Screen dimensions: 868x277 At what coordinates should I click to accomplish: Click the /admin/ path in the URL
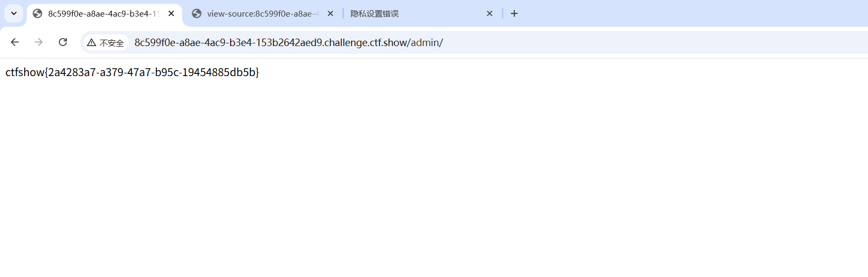coord(427,42)
